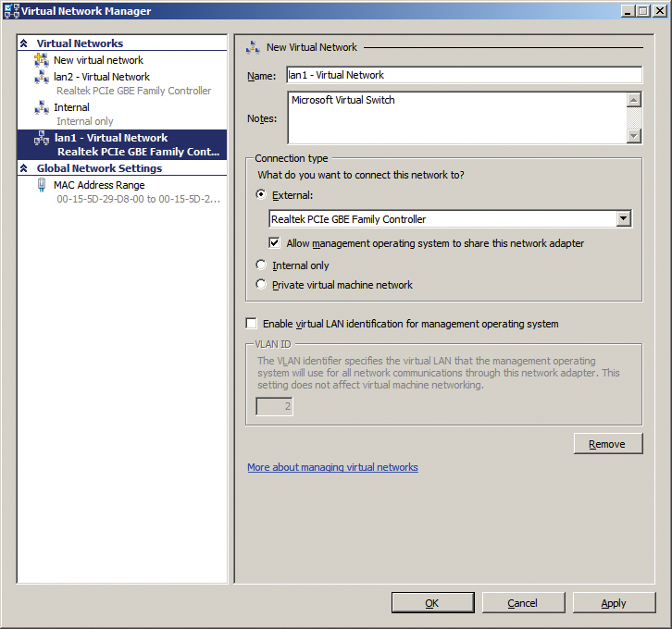Click the Virtual Networks header text
This screenshot has width=672, height=629.
80,43
